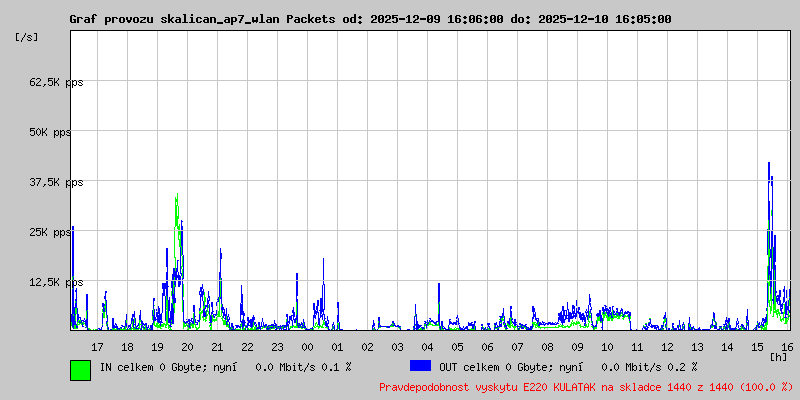800x400 pixels.
Task: Click the hour label 15 on time axis
Action: [x=758, y=347]
